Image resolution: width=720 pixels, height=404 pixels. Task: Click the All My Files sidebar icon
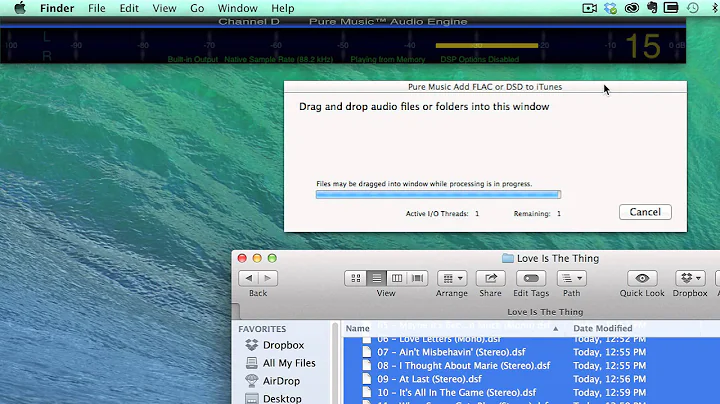[252, 363]
